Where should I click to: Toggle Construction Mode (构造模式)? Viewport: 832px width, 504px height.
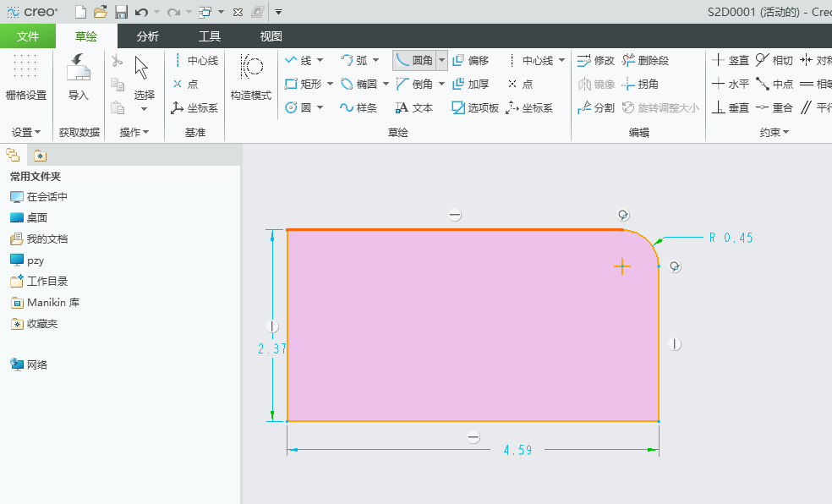coord(250,78)
